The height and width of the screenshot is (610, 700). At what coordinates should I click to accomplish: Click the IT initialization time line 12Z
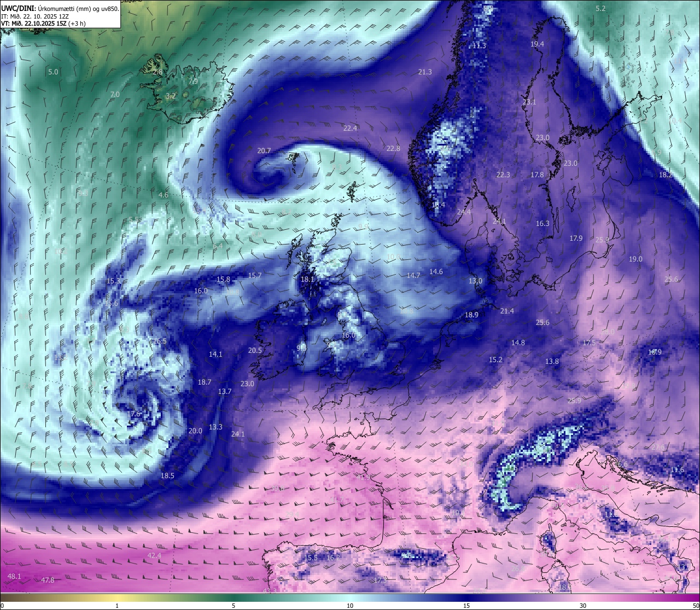pyautogui.click(x=35, y=16)
